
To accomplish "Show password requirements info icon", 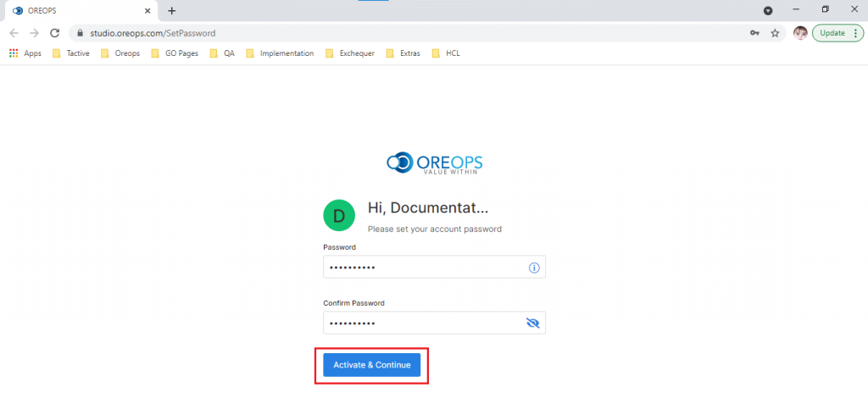I will [534, 268].
